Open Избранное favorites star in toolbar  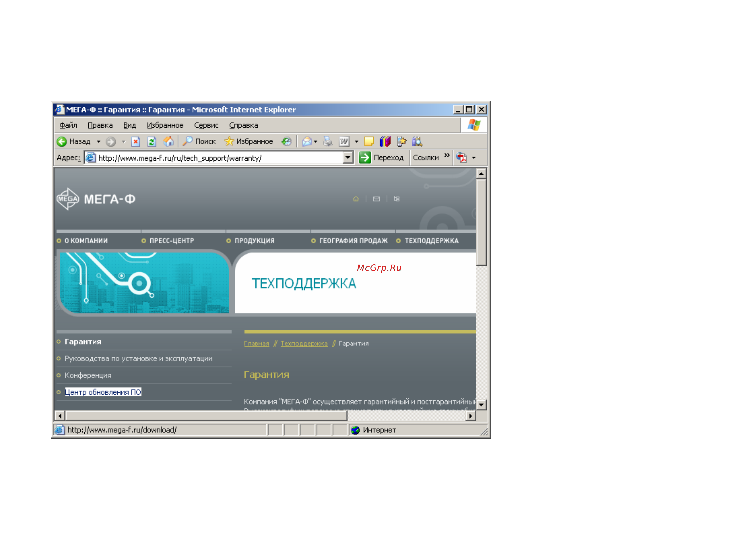pyautogui.click(x=249, y=141)
